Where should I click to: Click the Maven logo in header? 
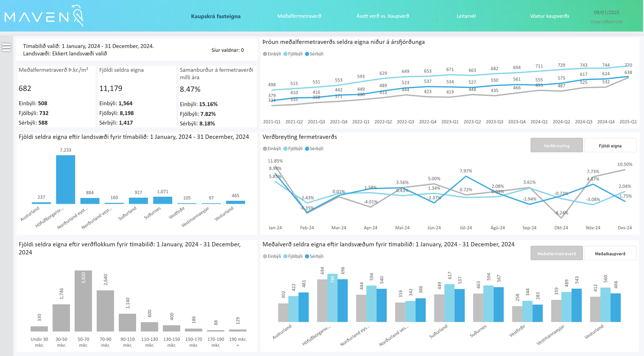pos(44,16)
